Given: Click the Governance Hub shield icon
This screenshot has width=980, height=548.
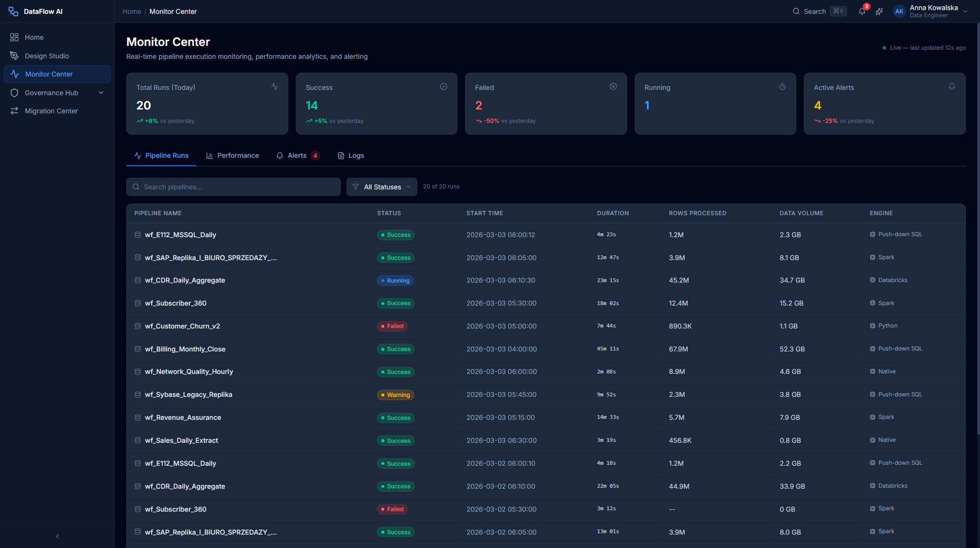Looking at the screenshot, I should point(14,93).
